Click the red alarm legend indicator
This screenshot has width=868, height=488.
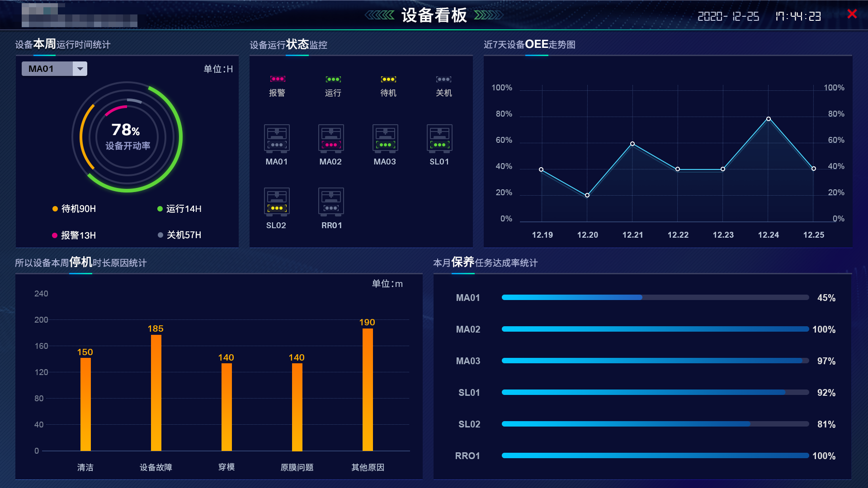point(278,79)
